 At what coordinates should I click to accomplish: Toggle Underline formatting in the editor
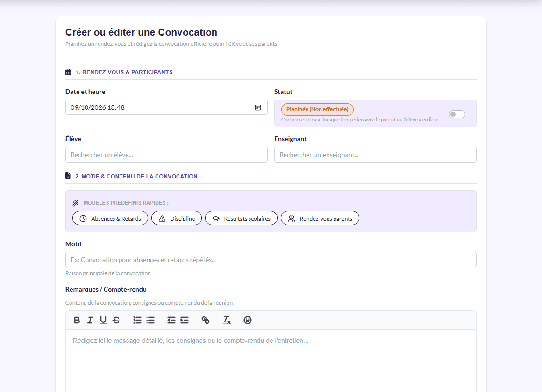pyautogui.click(x=103, y=320)
